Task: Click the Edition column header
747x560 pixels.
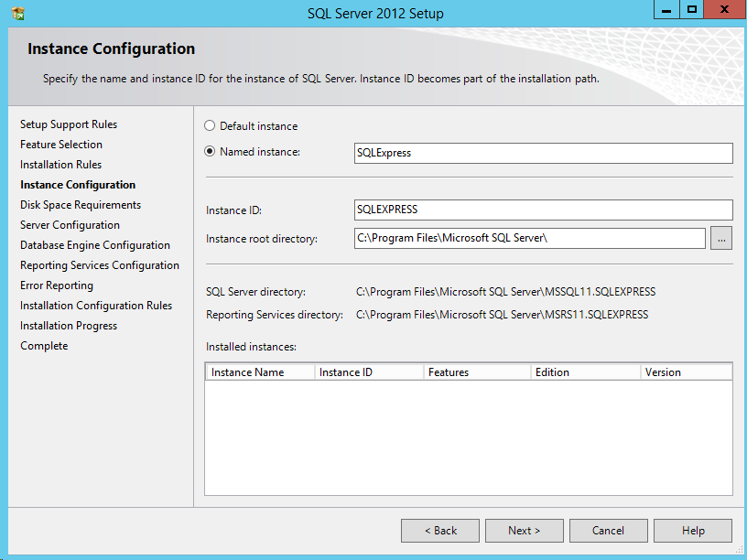Action: (584, 372)
